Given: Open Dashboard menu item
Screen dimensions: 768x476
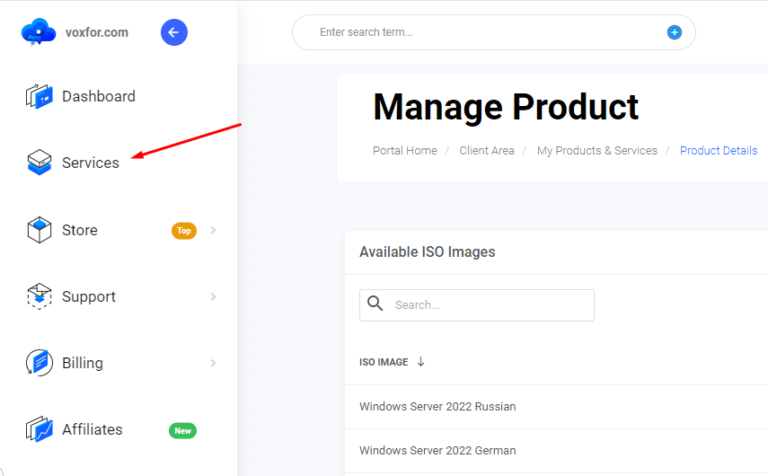Looking at the screenshot, I should [x=98, y=97].
